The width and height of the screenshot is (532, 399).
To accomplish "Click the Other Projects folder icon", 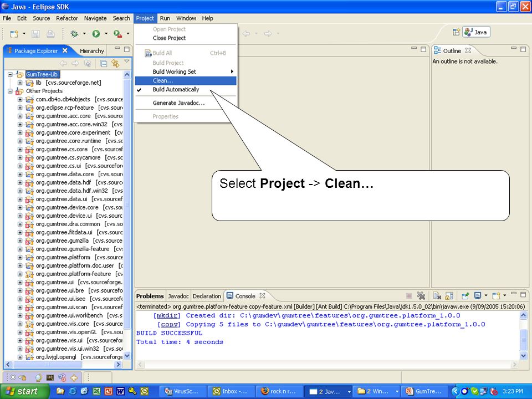I will point(19,91).
